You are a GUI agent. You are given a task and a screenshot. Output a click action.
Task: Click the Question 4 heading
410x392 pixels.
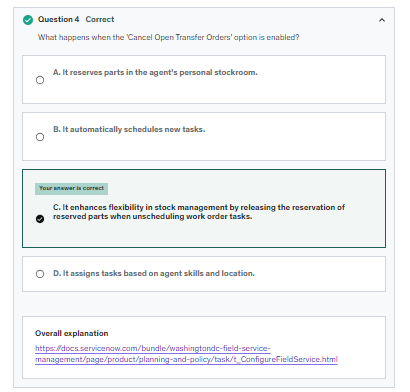tap(59, 19)
